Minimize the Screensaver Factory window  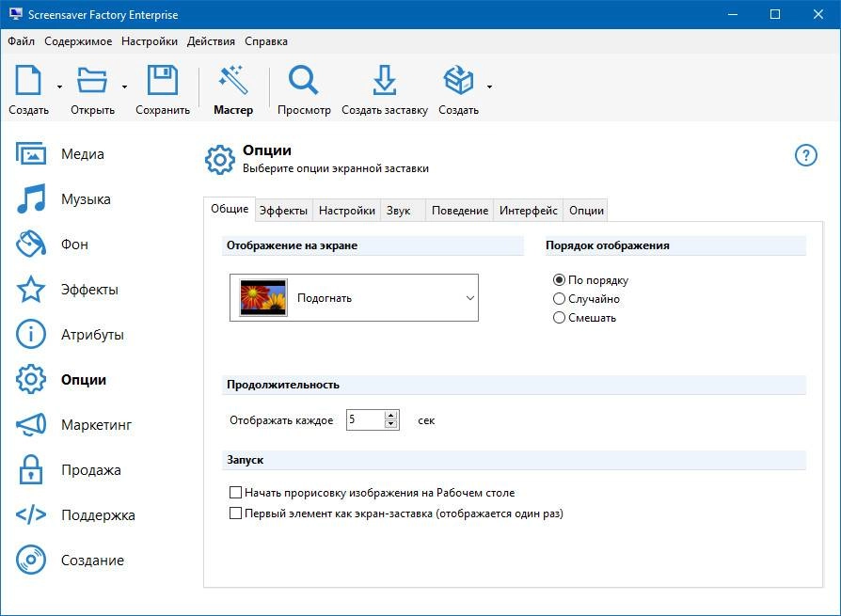coord(733,14)
